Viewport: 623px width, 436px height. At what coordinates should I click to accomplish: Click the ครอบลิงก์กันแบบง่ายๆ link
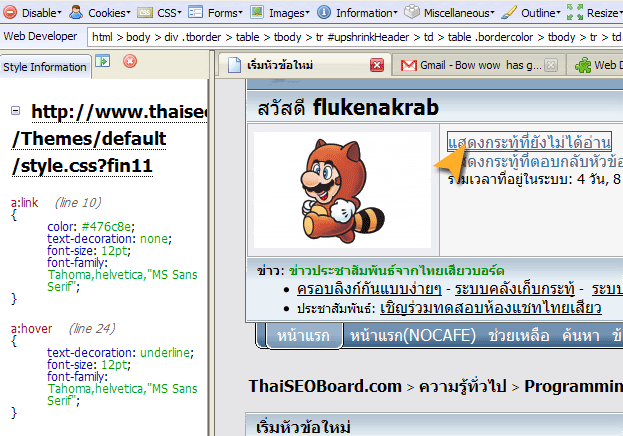click(369, 289)
